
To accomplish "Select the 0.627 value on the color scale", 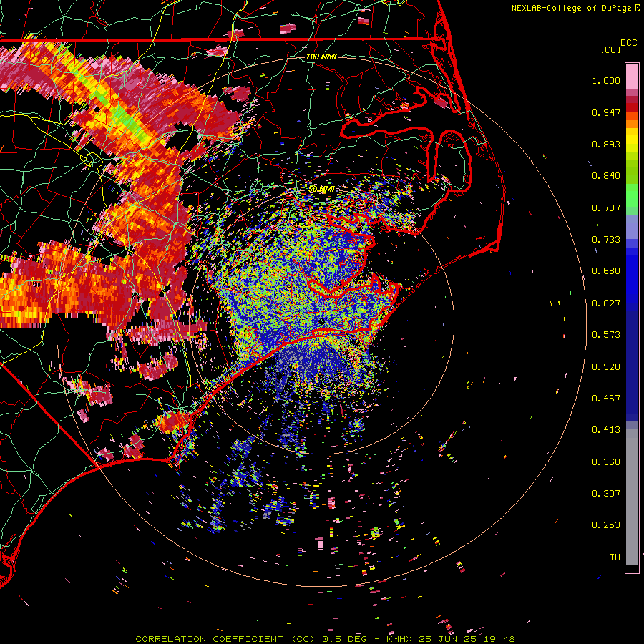I will (606, 303).
